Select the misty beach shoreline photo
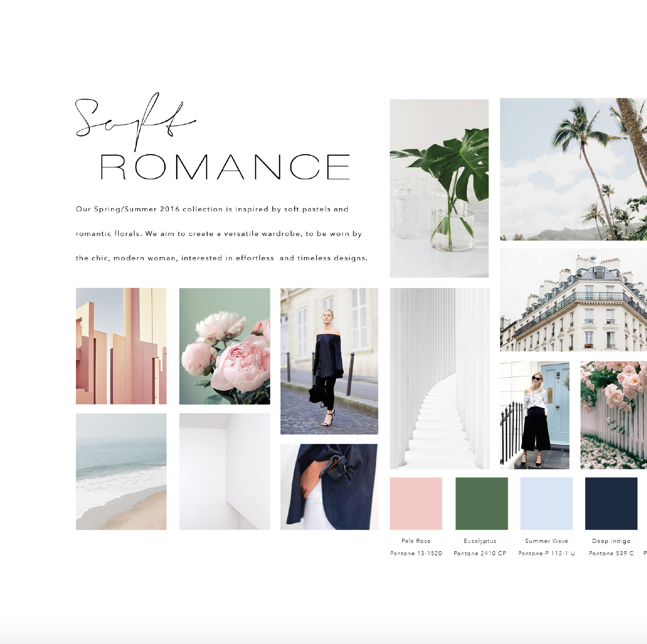The image size is (647, 644). [x=121, y=472]
